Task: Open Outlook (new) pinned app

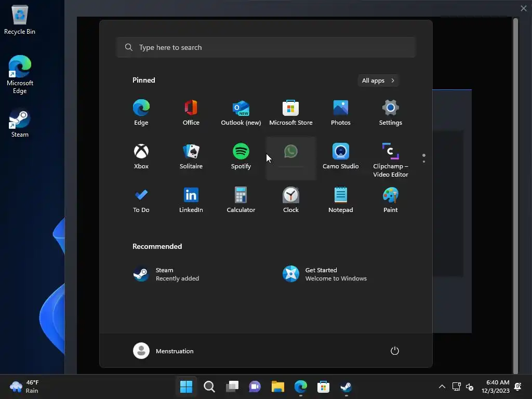Action: coord(241,113)
